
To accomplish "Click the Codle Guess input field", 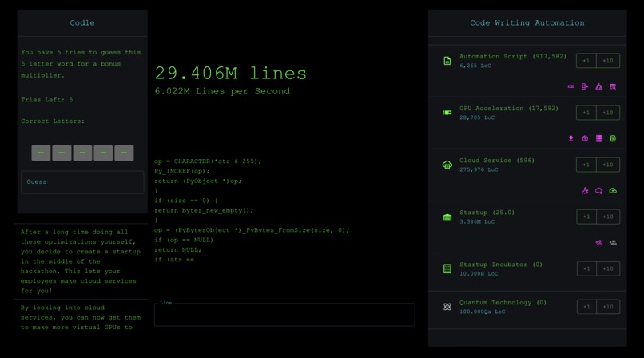I will (82, 182).
